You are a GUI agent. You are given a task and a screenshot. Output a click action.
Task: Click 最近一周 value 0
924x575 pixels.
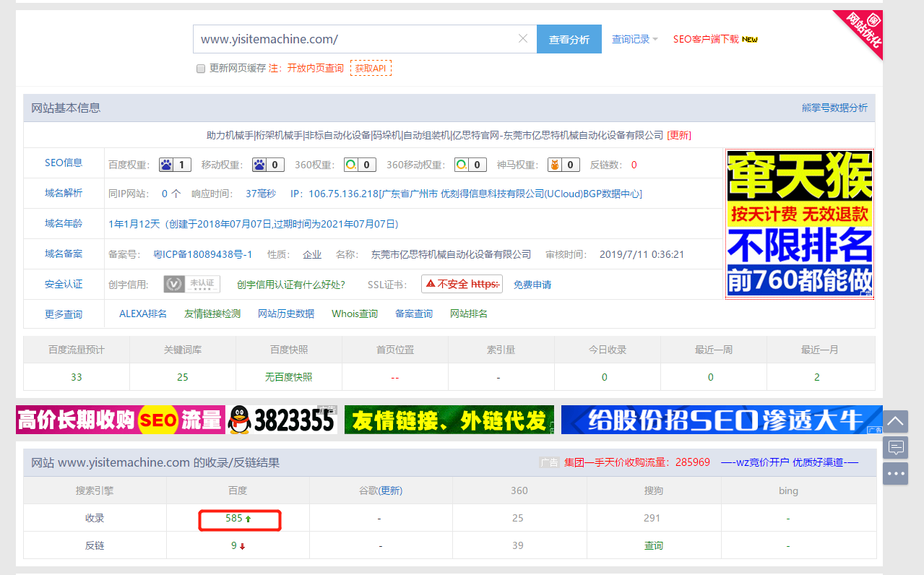pyautogui.click(x=711, y=376)
